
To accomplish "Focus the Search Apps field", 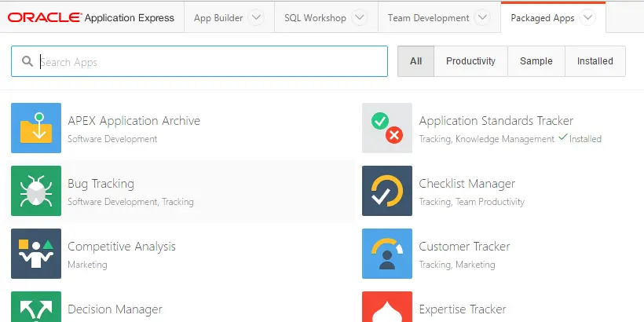I will (x=199, y=61).
